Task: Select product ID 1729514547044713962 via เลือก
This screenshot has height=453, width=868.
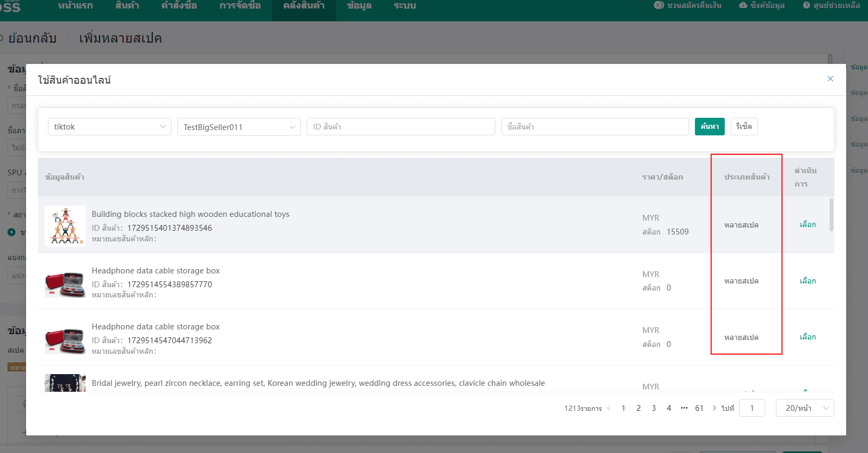Action: 808,337
